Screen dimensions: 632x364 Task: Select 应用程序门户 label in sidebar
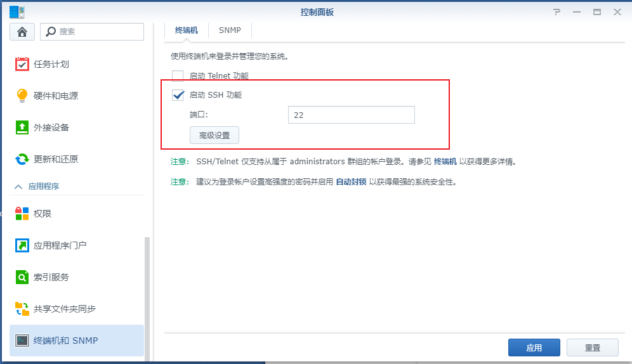coord(60,245)
